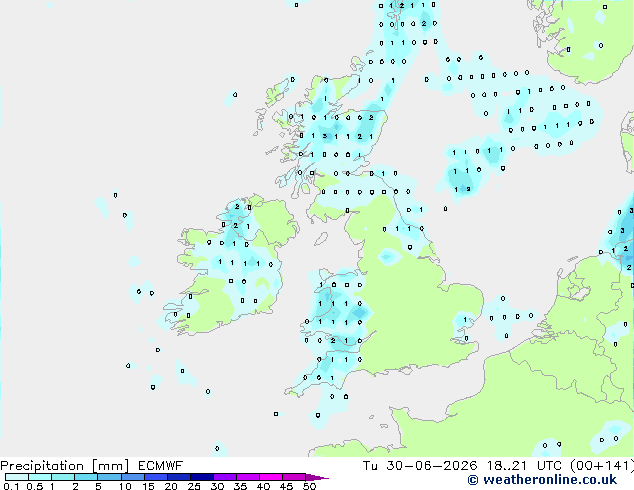Click the 25 to 30 mm navy swatch

202,477
